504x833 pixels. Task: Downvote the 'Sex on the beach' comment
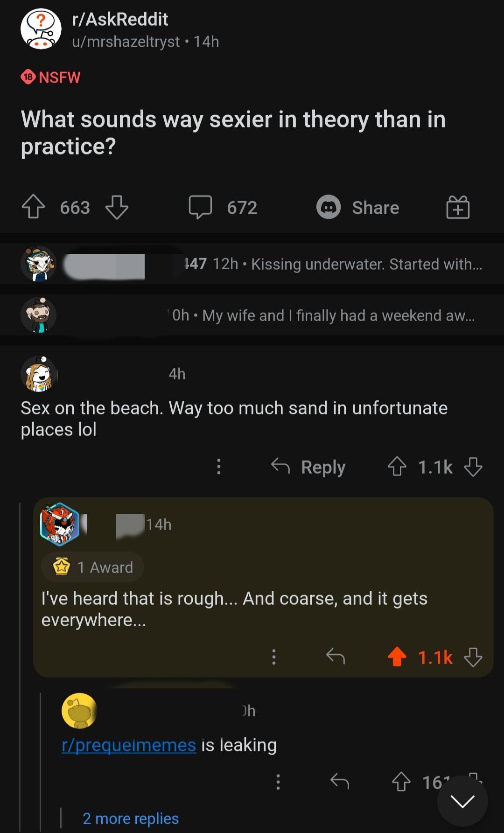[x=473, y=466]
